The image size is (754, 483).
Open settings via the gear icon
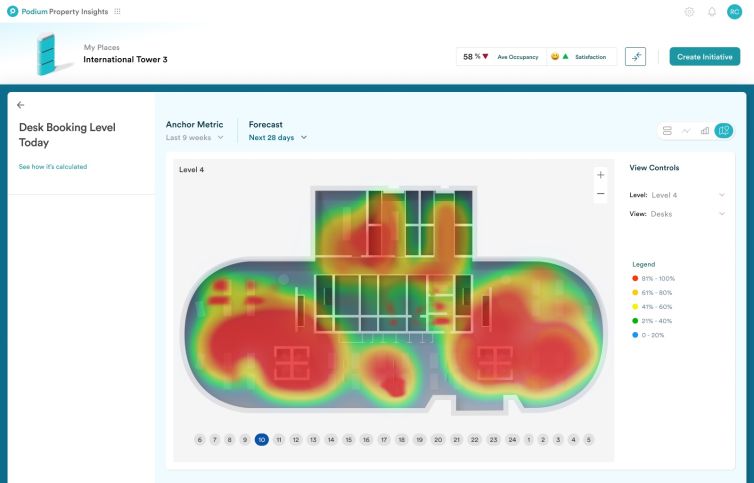[x=689, y=12]
